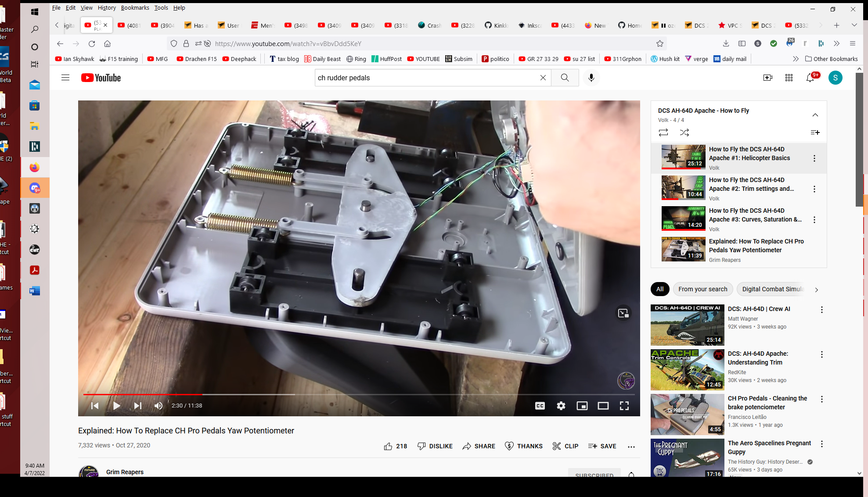Open options for Trim settings playlist video

pos(814,189)
